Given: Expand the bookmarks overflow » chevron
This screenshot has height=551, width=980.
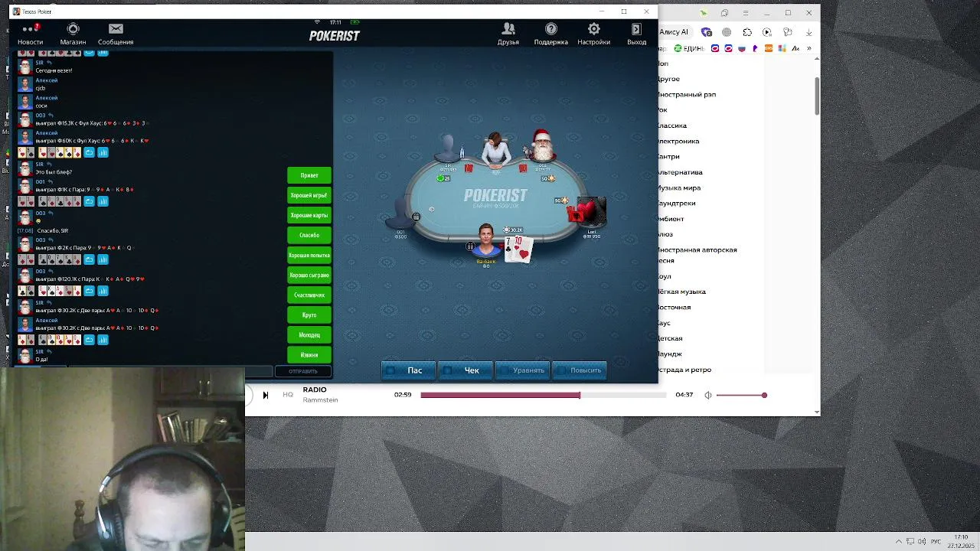Looking at the screenshot, I should tap(808, 48).
